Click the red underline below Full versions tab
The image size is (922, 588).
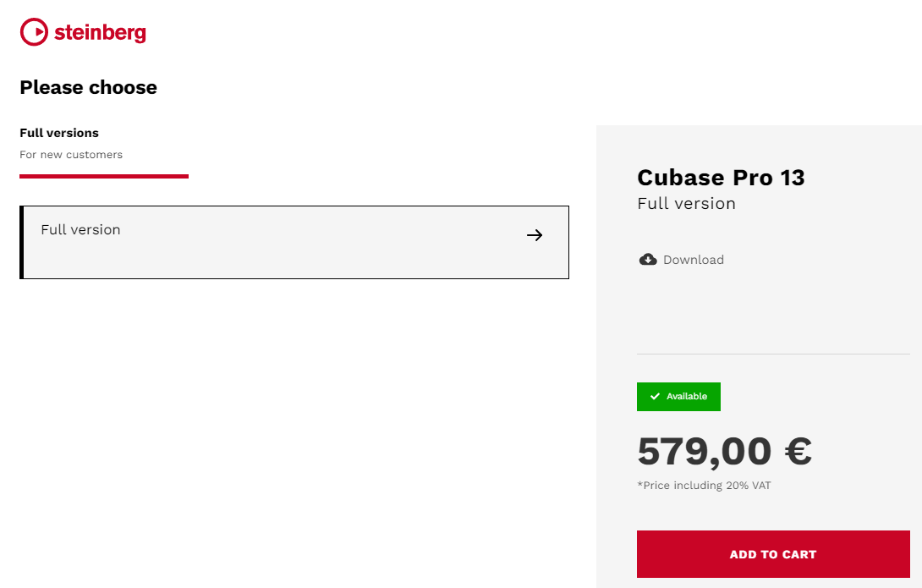pyautogui.click(x=104, y=176)
